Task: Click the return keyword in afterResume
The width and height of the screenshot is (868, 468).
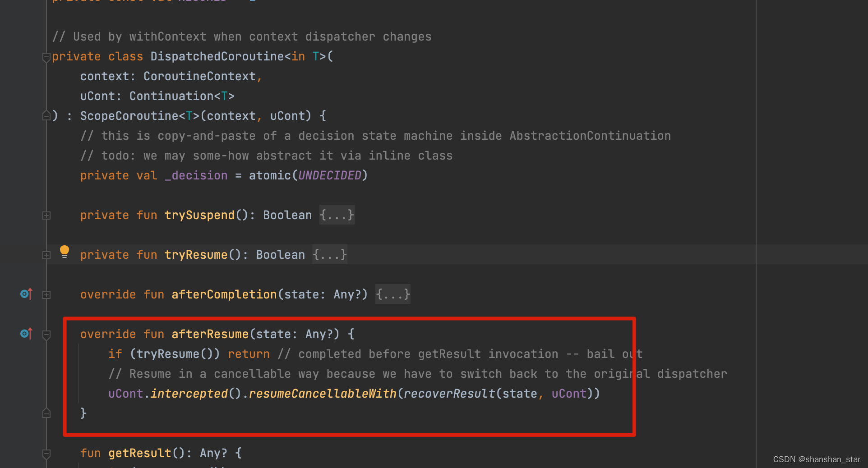Action: (249, 354)
